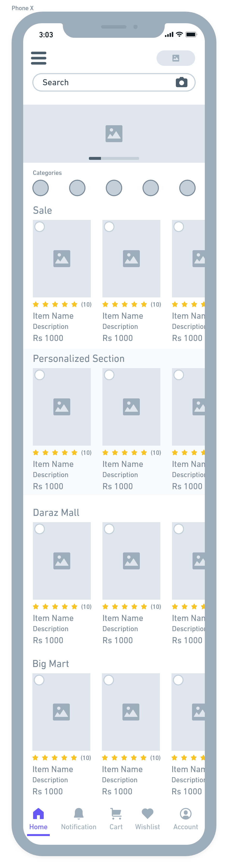The height and width of the screenshot is (868, 228).
Task: Open the Cart icon
Action: 116,814
